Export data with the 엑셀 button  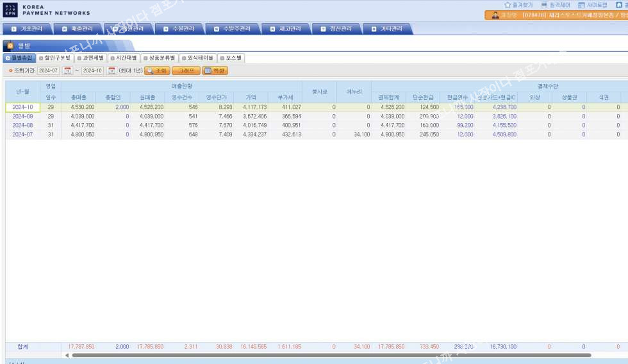point(215,70)
